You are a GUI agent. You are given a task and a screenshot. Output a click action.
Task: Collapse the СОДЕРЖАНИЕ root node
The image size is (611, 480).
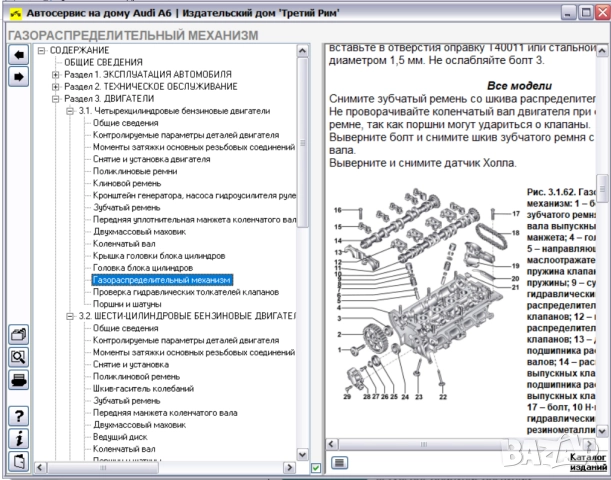[x=41, y=49]
